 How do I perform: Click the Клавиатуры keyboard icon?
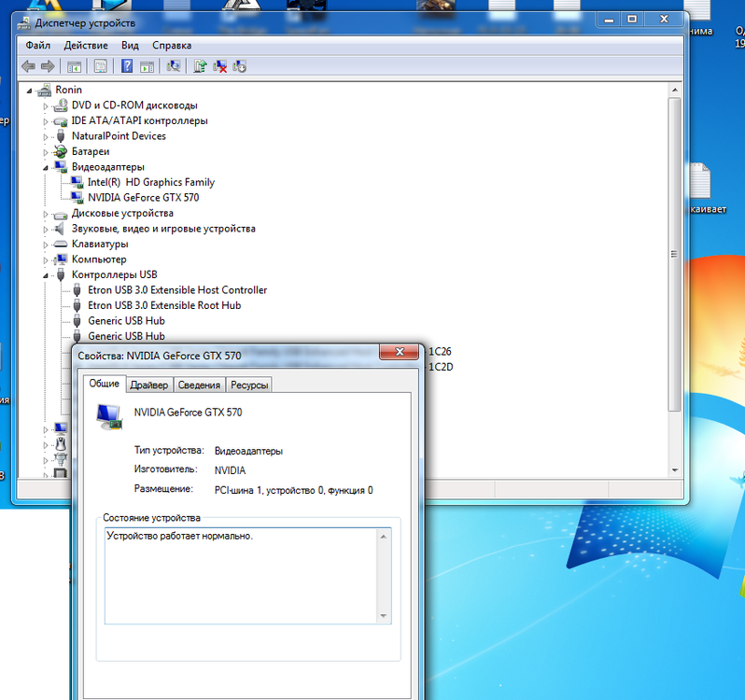[x=61, y=245]
